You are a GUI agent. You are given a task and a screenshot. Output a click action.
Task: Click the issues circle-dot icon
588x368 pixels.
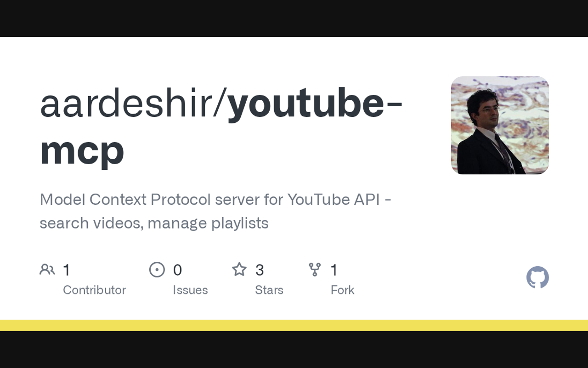[157, 270]
